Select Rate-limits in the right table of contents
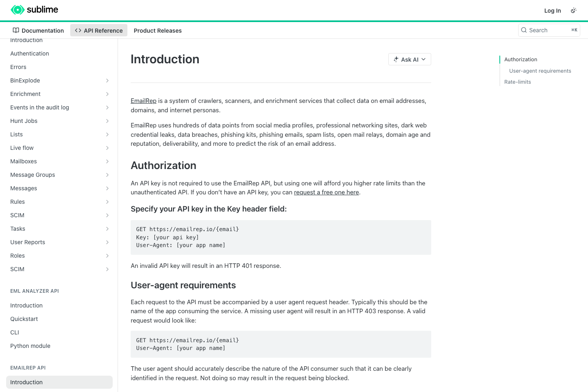This screenshot has width=588, height=392. [x=517, y=82]
